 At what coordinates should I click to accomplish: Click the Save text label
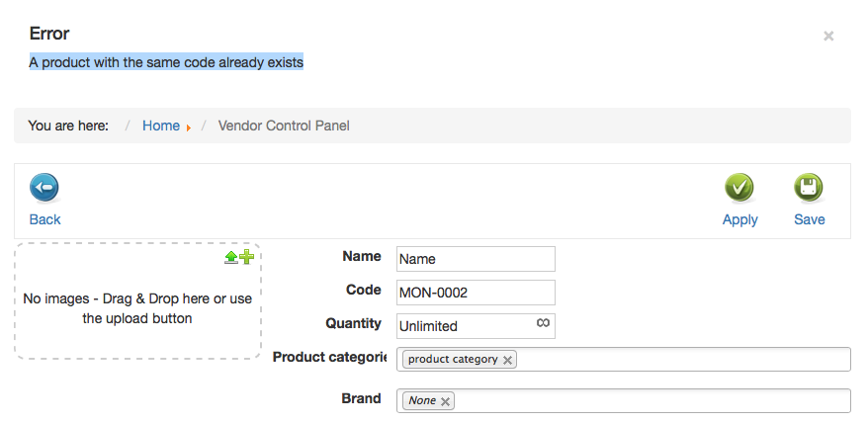(810, 219)
